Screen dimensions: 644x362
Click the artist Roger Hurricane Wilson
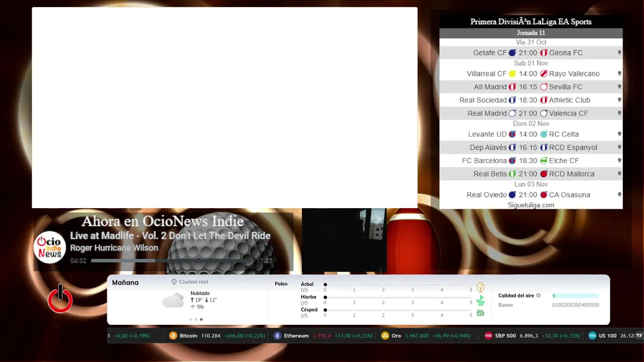(x=114, y=248)
